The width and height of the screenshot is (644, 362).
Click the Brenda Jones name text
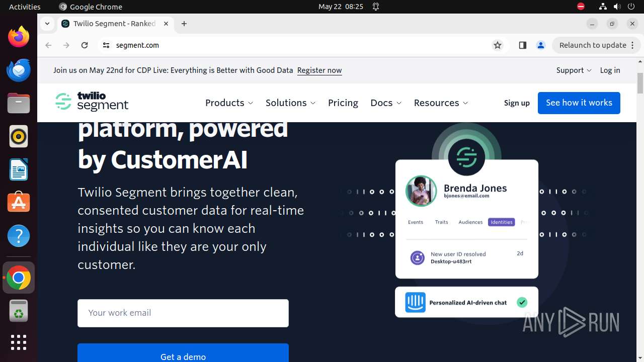point(475,188)
